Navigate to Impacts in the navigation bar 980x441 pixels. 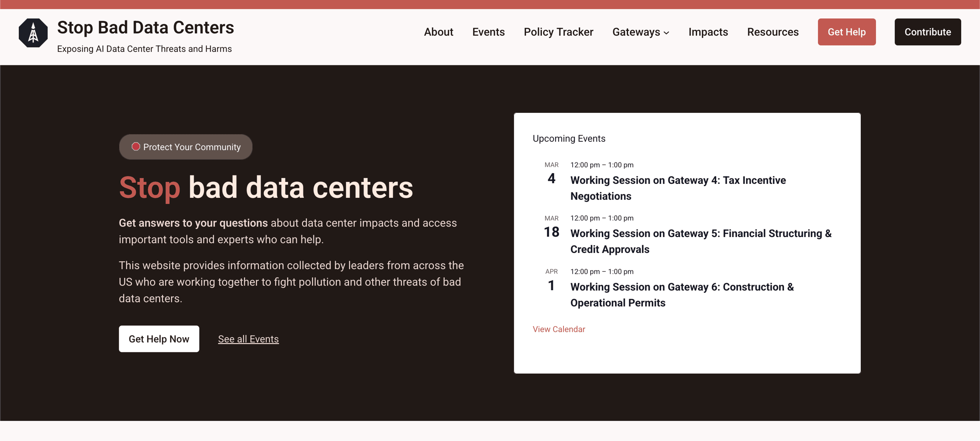(x=708, y=32)
